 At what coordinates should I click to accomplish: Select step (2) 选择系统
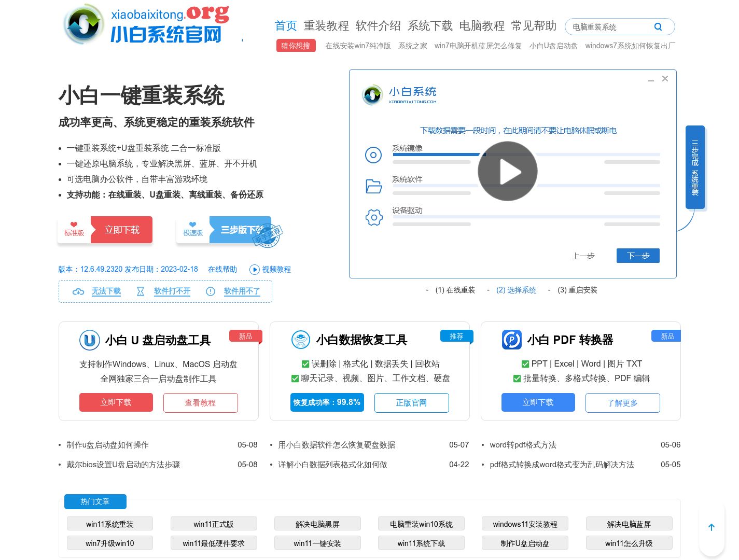[x=516, y=290]
